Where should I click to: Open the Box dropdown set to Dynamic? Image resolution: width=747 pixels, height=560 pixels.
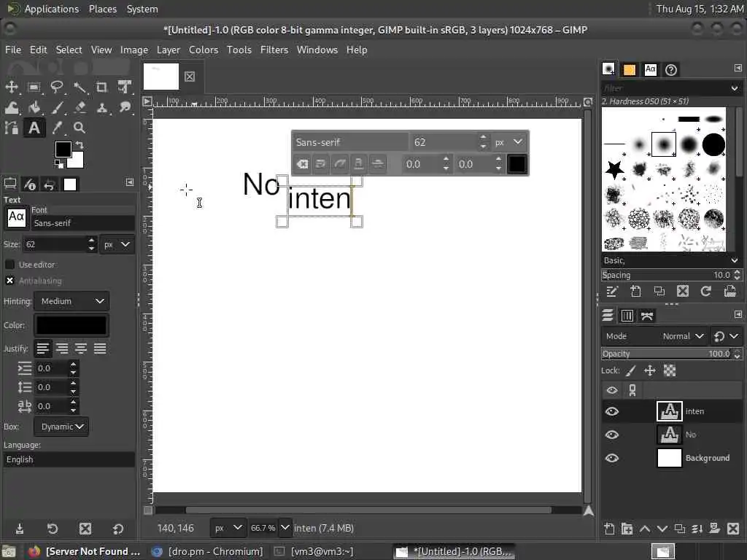point(61,427)
